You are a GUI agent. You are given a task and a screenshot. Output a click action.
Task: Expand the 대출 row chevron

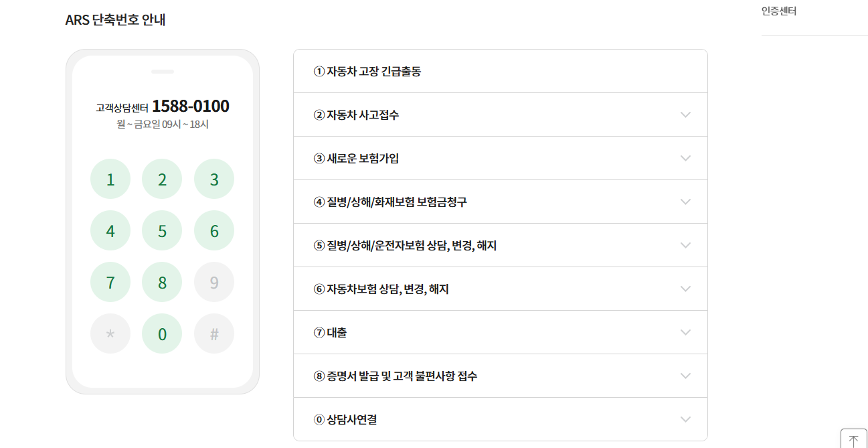pos(685,332)
